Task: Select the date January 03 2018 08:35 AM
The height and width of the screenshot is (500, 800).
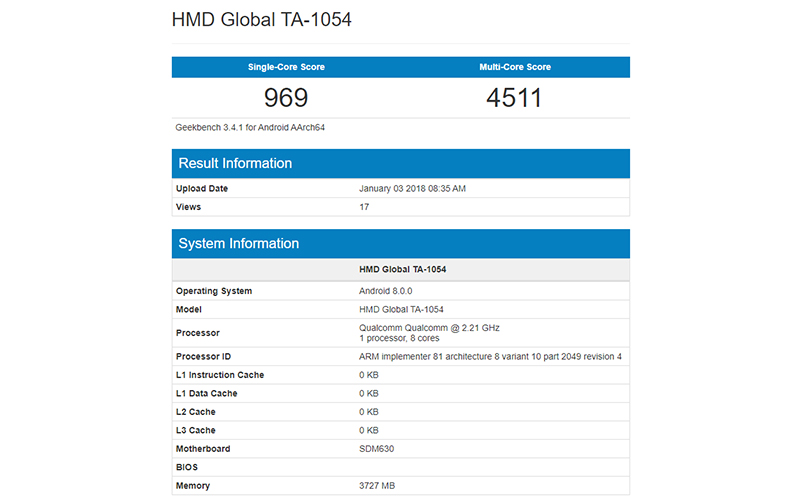Action: point(412,188)
